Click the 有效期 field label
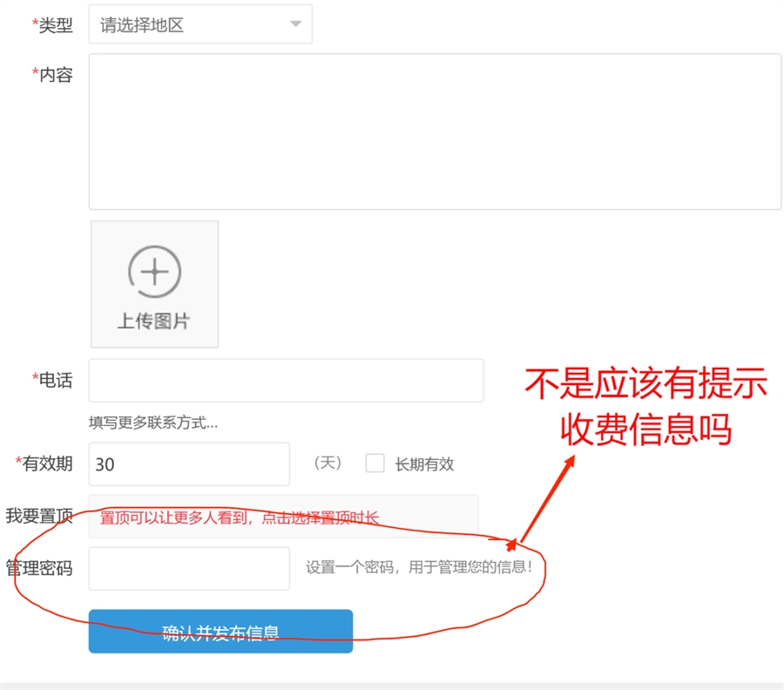Screen dimensions: 784x690 45,463
